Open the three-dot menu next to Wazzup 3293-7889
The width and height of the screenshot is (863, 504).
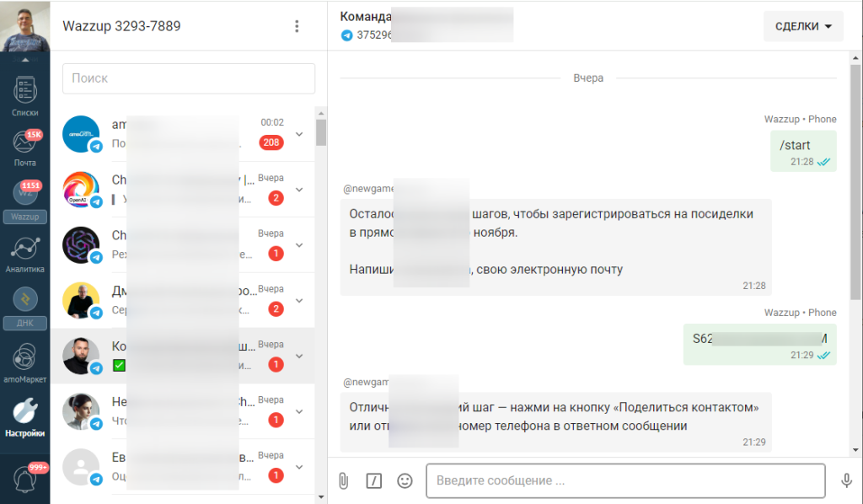pos(297,26)
